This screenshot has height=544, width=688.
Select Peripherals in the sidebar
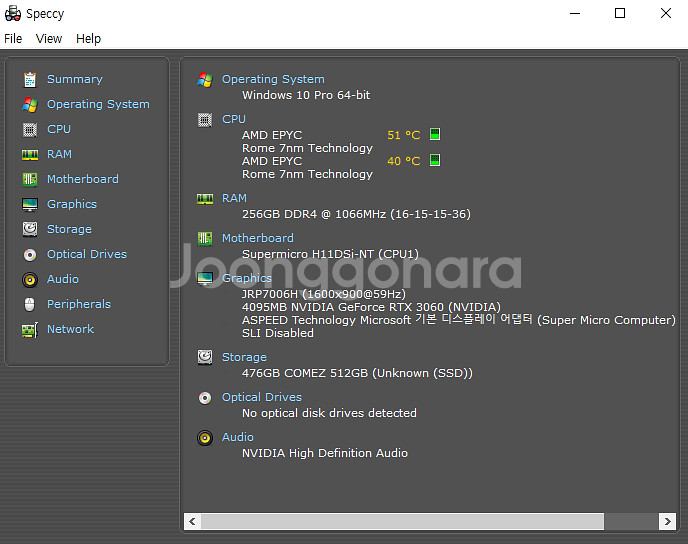tap(79, 304)
